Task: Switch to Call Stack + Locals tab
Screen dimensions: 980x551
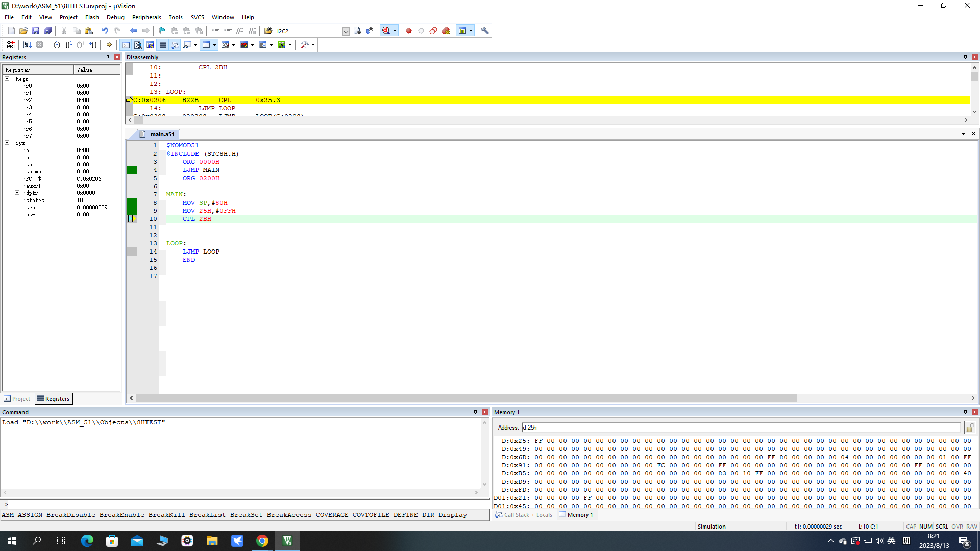Action: click(x=524, y=515)
